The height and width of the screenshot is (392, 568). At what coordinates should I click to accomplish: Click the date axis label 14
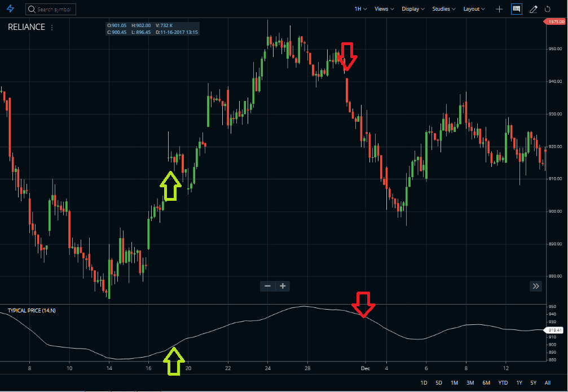pyautogui.click(x=109, y=368)
